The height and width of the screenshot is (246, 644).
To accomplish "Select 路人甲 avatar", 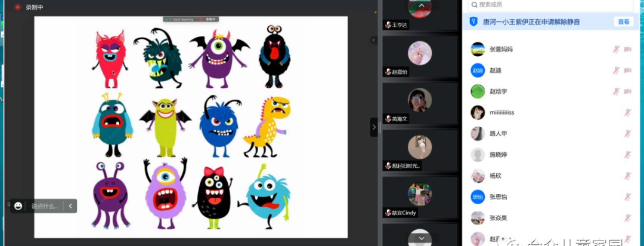I will pos(478,134).
